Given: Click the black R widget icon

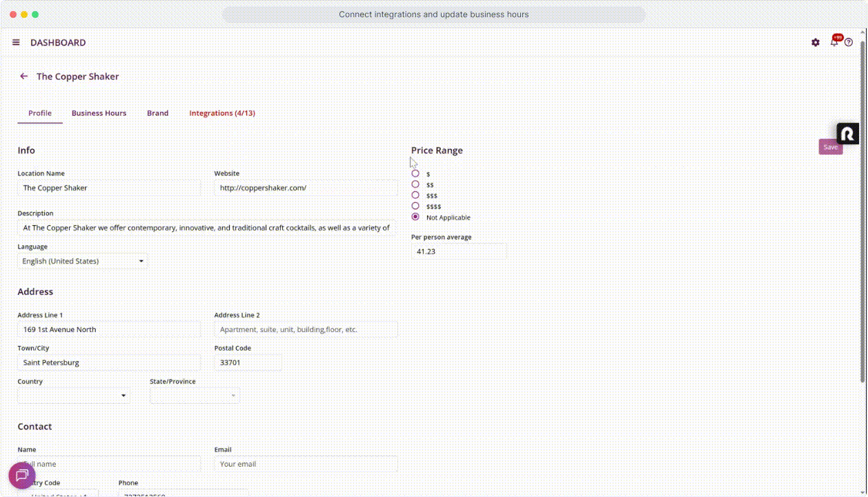Looking at the screenshot, I should pyautogui.click(x=847, y=134).
